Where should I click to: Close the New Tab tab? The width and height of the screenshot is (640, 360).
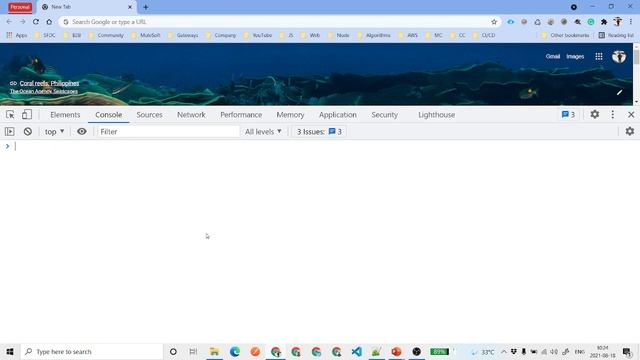point(130,7)
